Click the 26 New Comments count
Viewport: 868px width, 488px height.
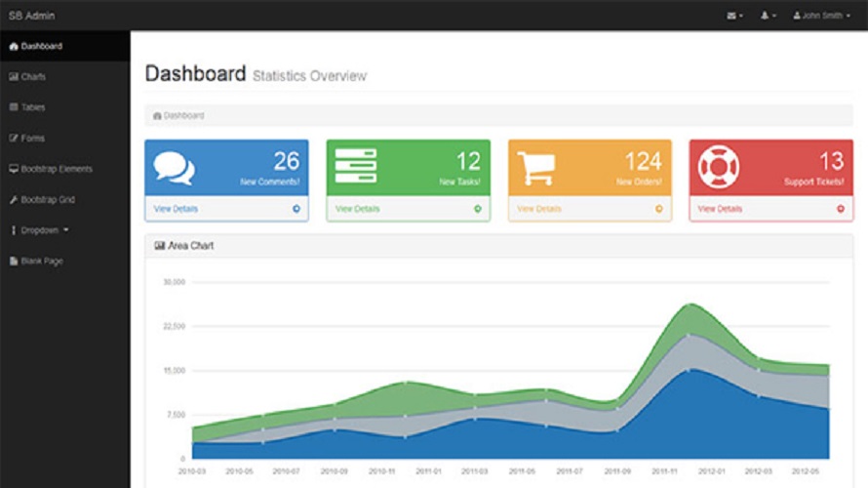click(x=286, y=161)
